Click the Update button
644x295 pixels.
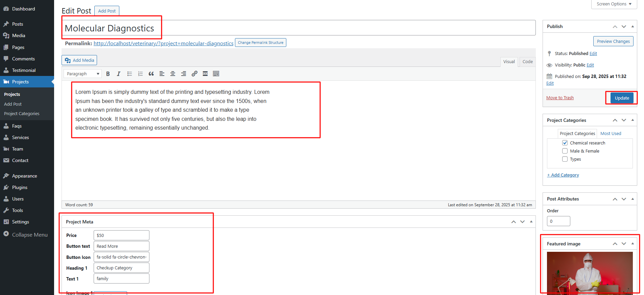622,98
